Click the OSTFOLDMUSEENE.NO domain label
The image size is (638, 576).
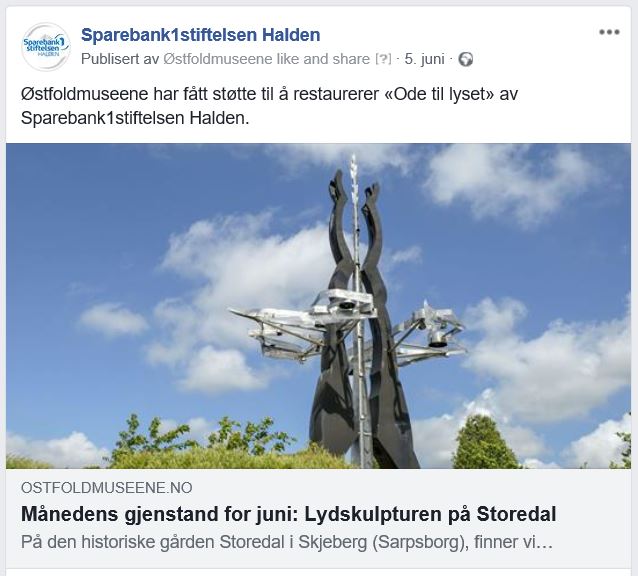pos(107,487)
